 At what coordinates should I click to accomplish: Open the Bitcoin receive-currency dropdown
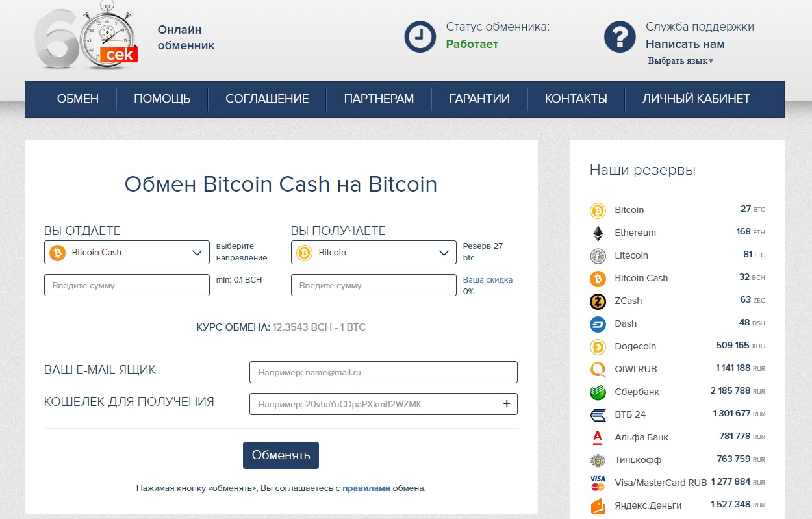[374, 253]
